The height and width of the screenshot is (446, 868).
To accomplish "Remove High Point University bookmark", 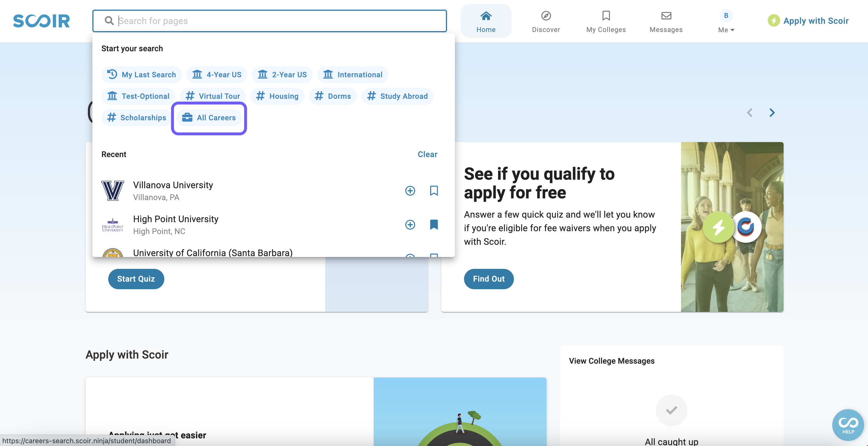I will [x=434, y=225].
